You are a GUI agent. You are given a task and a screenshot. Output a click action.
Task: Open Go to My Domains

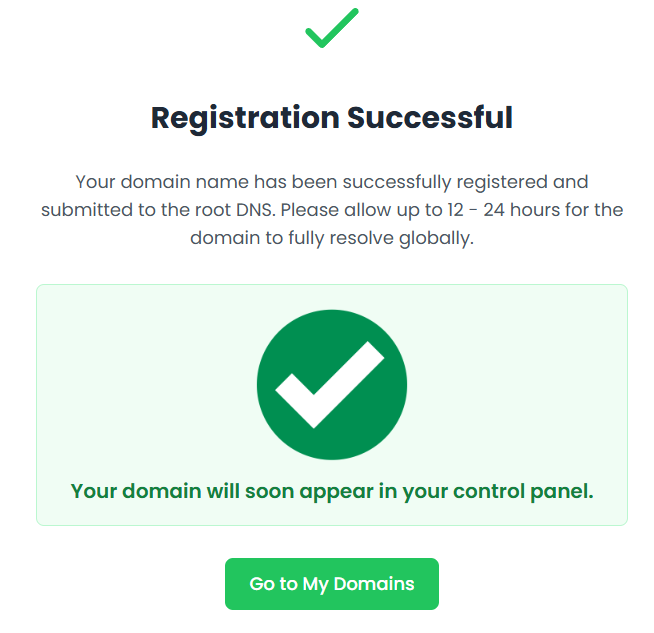point(332,584)
